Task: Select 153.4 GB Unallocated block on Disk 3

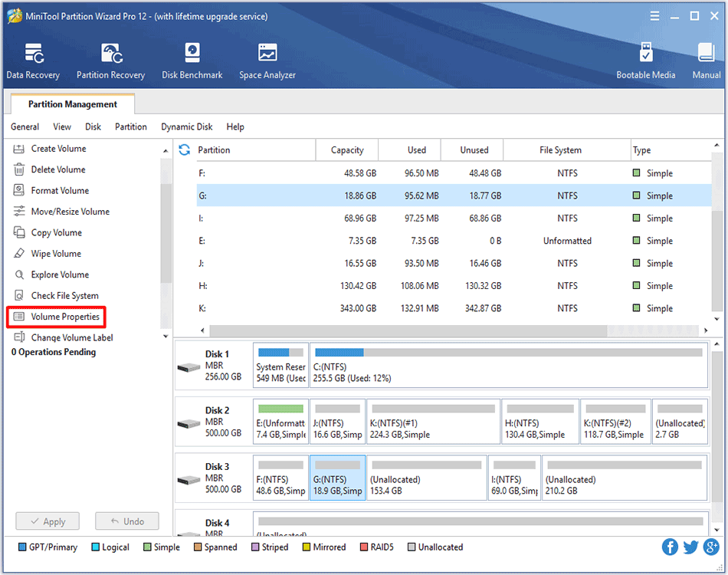Action: click(x=426, y=478)
